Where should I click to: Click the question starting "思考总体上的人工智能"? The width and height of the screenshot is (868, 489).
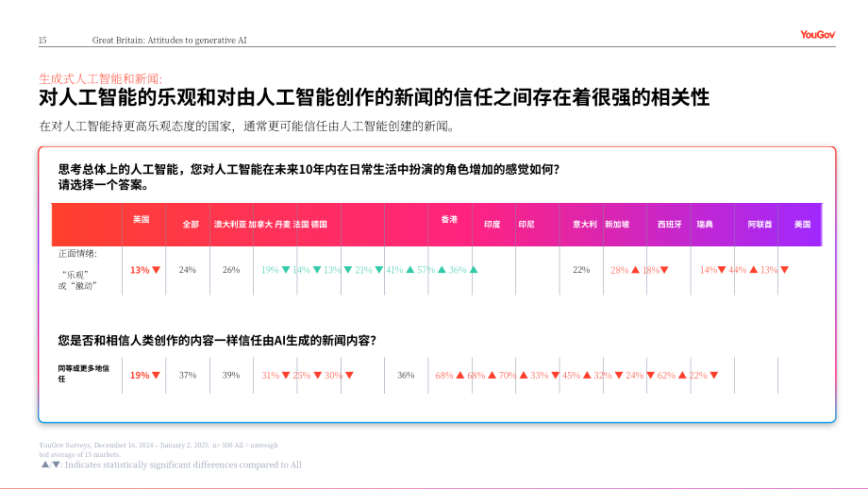[x=309, y=170]
